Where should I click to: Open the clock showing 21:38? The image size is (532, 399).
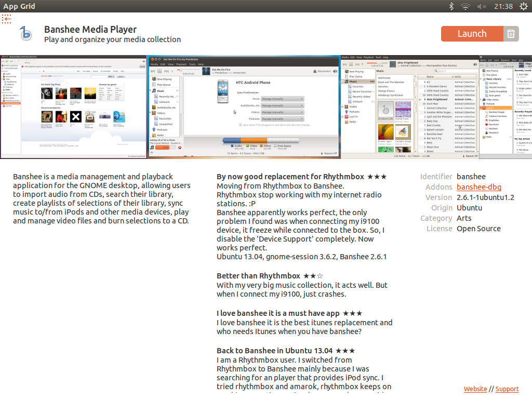[503, 6]
